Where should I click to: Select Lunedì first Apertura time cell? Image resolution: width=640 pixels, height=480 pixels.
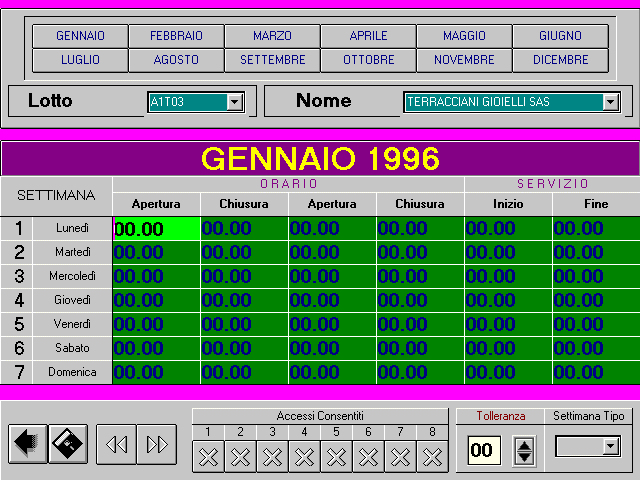(x=156, y=228)
